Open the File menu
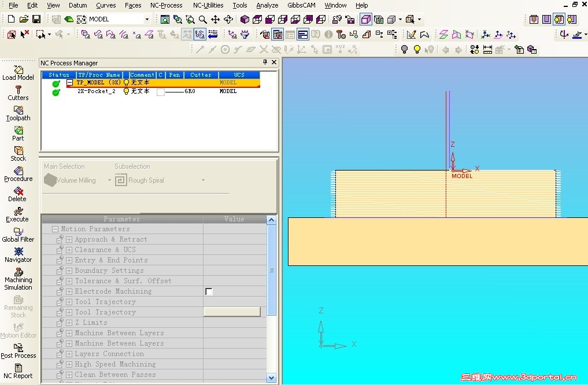 [x=13, y=5]
